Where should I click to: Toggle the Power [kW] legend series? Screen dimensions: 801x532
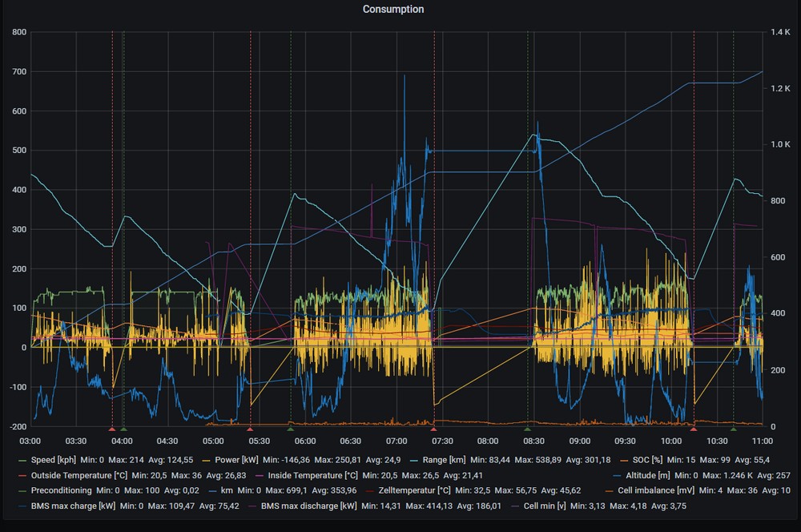pyautogui.click(x=237, y=460)
